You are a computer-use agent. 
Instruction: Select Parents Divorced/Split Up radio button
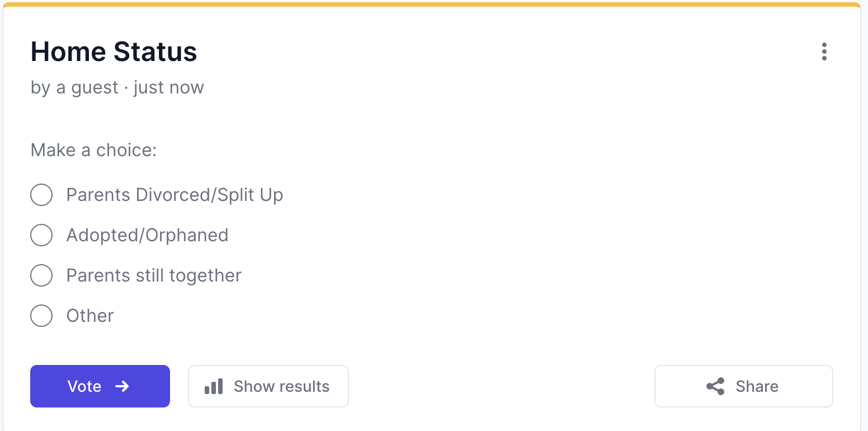click(x=41, y=195)
